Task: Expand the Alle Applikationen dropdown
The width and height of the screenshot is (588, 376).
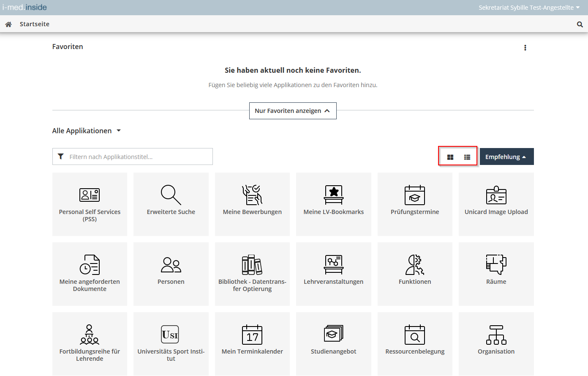Action: click(87, 131)
